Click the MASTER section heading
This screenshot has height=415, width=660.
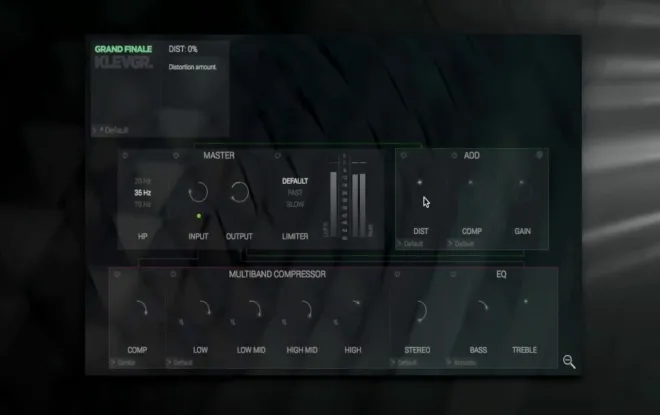pos(219,155)
